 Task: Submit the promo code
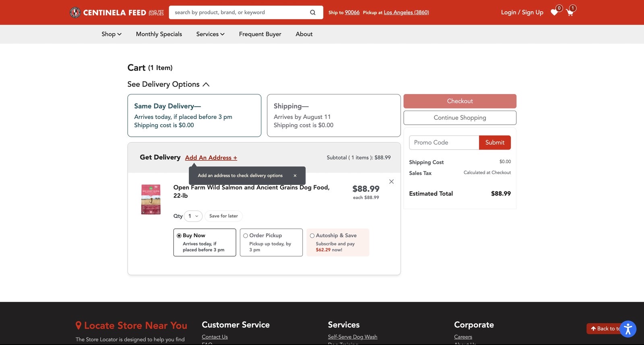click(495, 143)
